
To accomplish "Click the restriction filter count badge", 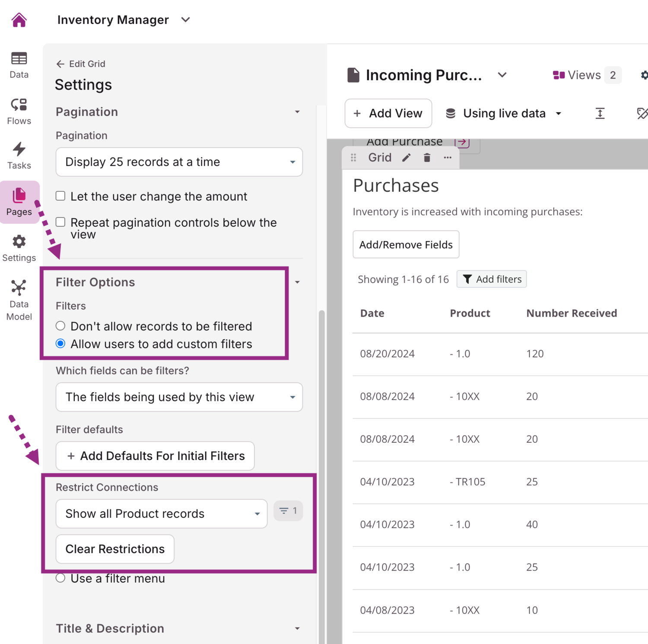I will click(288, 511).
